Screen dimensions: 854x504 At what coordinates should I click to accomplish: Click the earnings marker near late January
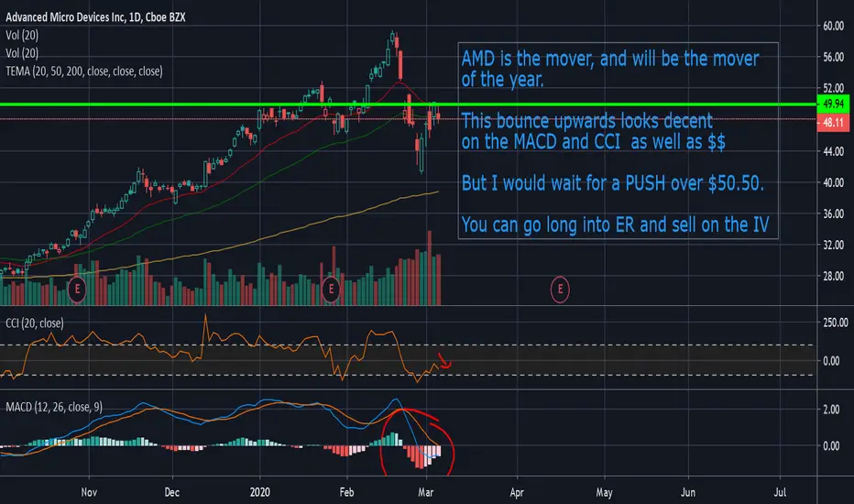331,289
